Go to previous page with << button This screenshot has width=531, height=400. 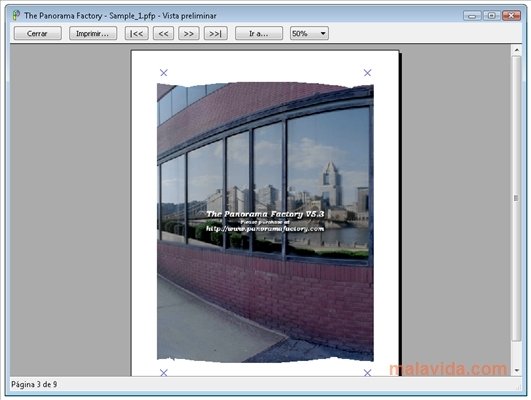click(x=163, y=34)
